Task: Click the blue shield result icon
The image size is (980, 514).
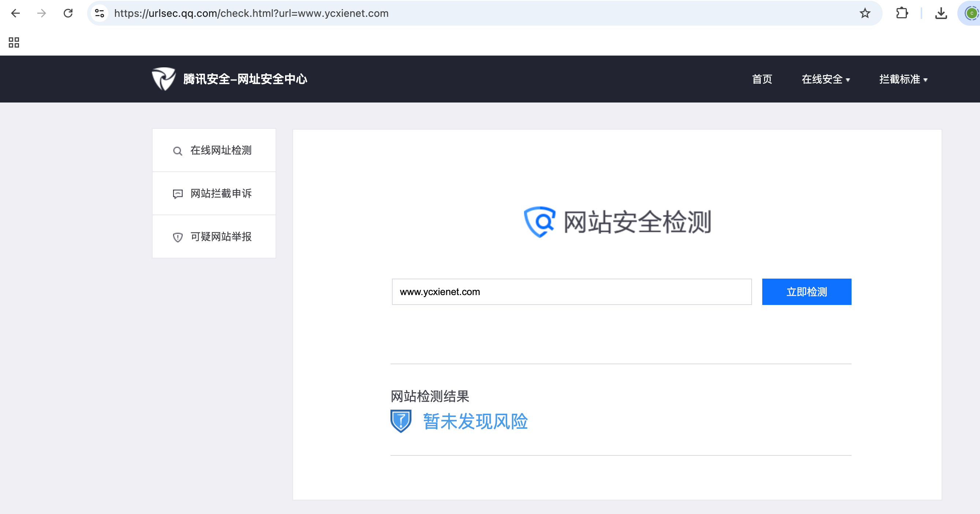Action: pyautogui.click(x=401, y=421)
